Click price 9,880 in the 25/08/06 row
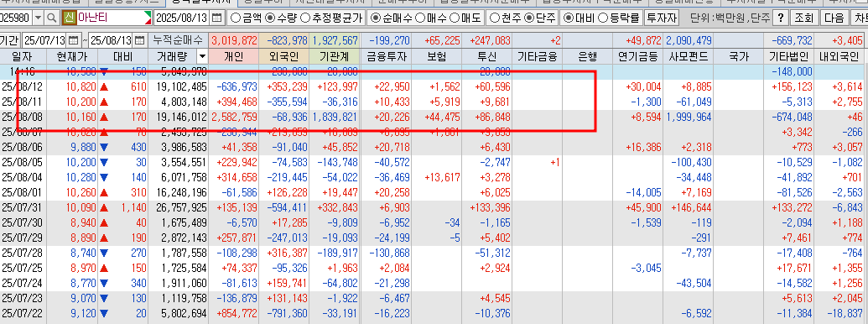 pyautogui.click(x=82, y=147)
